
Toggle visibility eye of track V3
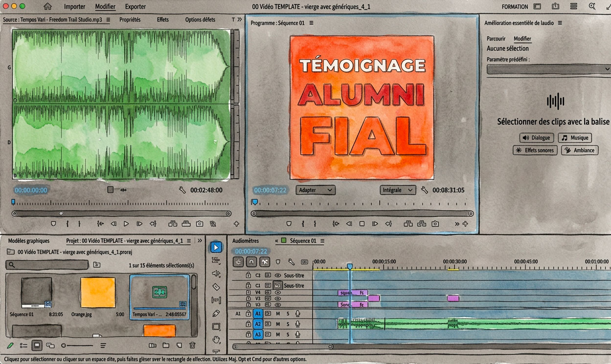277,298
